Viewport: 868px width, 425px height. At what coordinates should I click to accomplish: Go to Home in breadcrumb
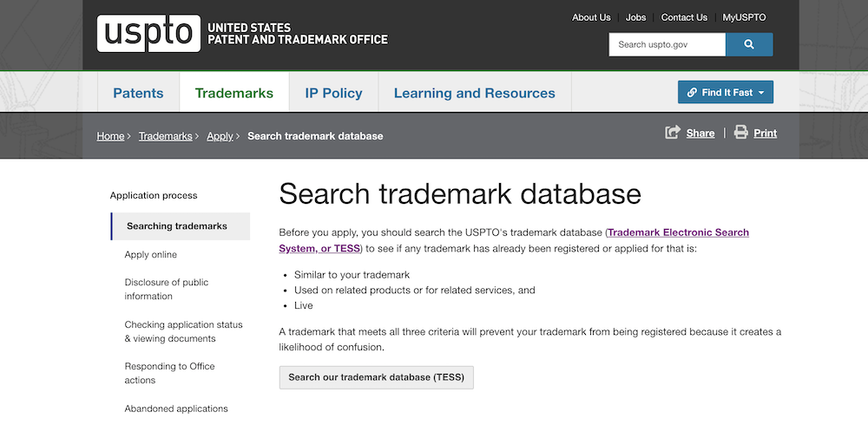click(x=110, y=136)
